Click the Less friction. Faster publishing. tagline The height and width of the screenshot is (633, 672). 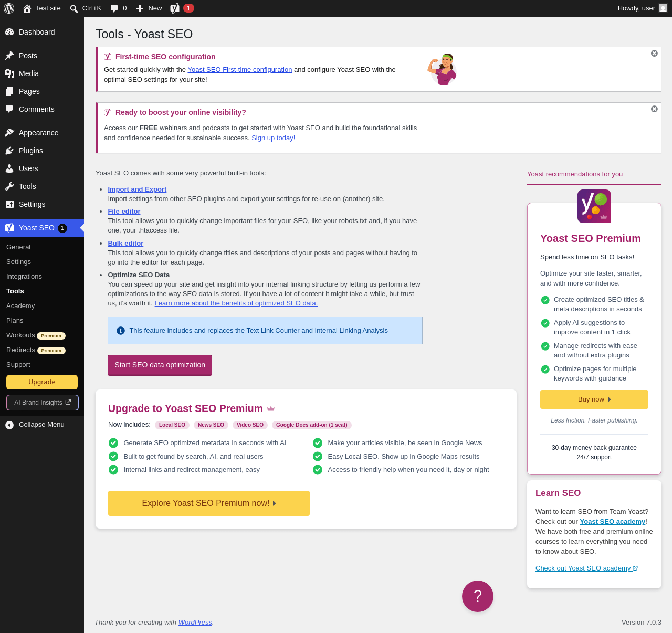point(594,420)
